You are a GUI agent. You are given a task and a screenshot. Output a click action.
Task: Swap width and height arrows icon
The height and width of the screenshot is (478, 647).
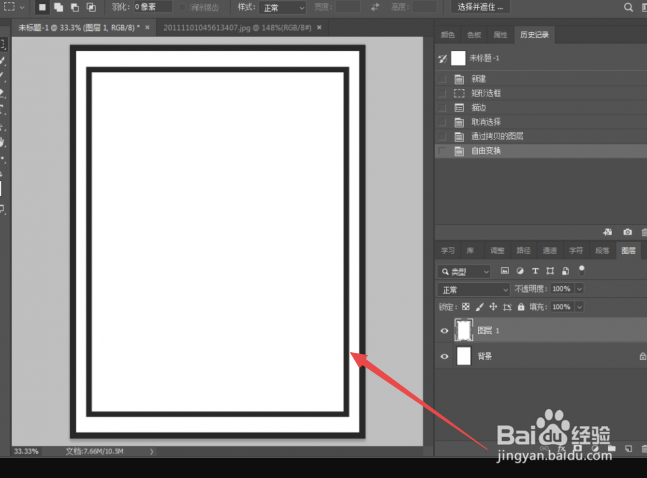pyautogui.click(x=375, y=7)
